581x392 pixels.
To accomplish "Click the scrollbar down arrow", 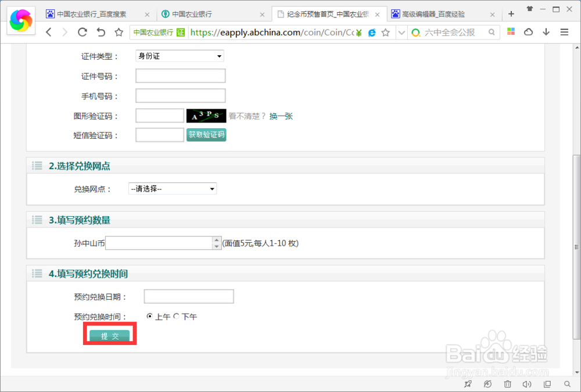I will pos(576,372).
